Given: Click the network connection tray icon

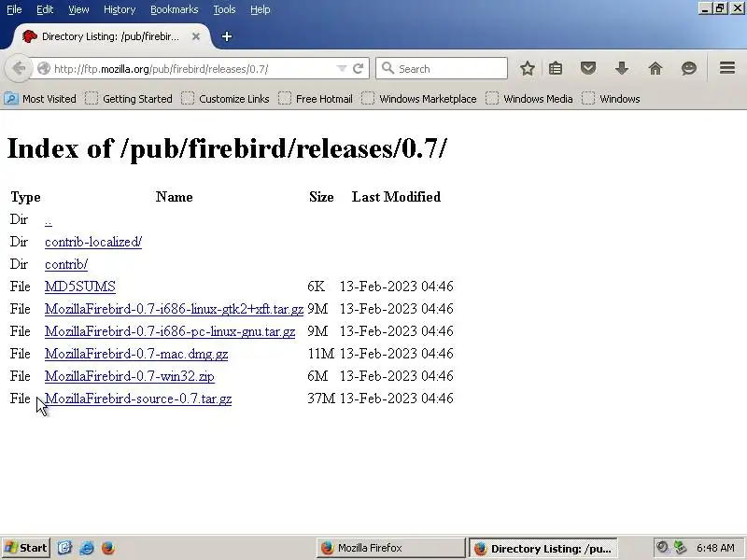Looking at the screenshot, I should (680, 547).
